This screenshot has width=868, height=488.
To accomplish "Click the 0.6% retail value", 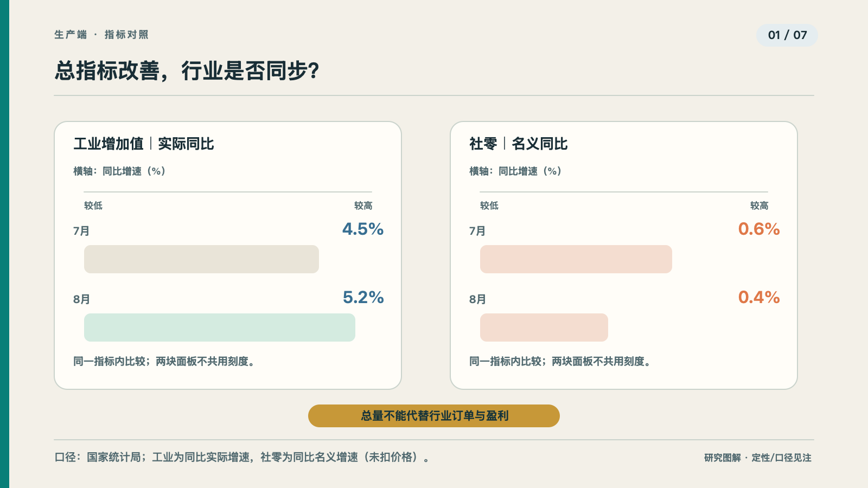I will 759,229.
